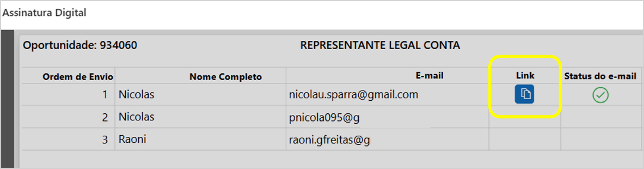The image size is (644, 169).
Task: Select the Raoni name cell
Action: [132, 139]
